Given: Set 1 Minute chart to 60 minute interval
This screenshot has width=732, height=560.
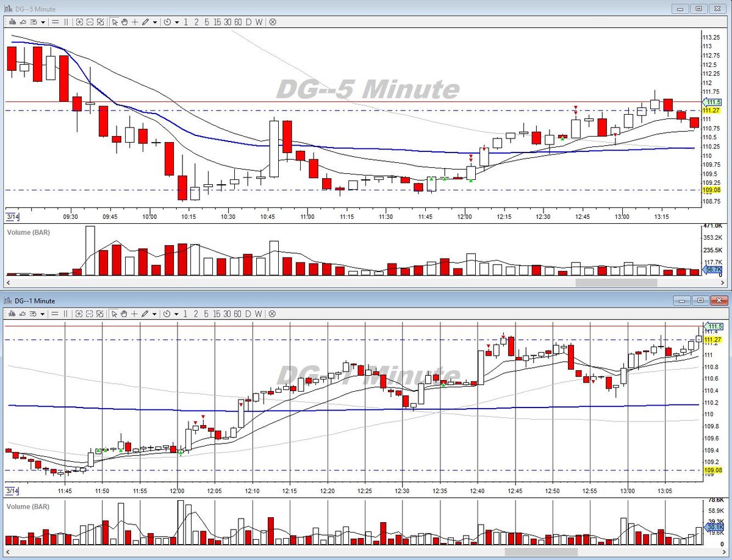Looking at the screenshot, I should coord(238,314).
